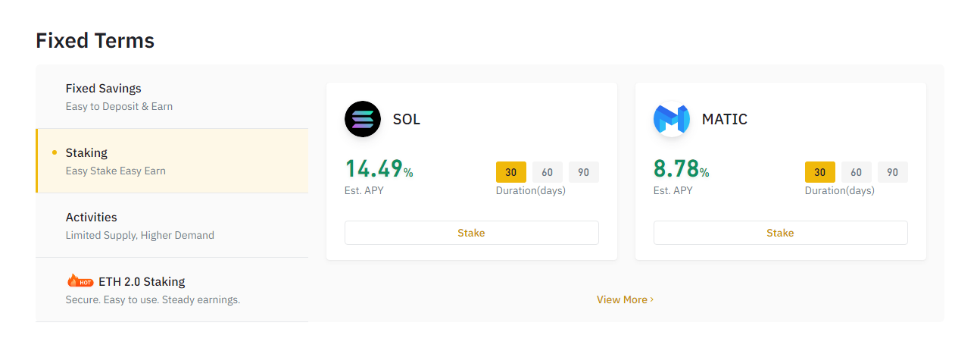Select 90-day duration for MATIC
Viewport: 980px width, 351px height.
pyautogui.click(x=893, y=172)
